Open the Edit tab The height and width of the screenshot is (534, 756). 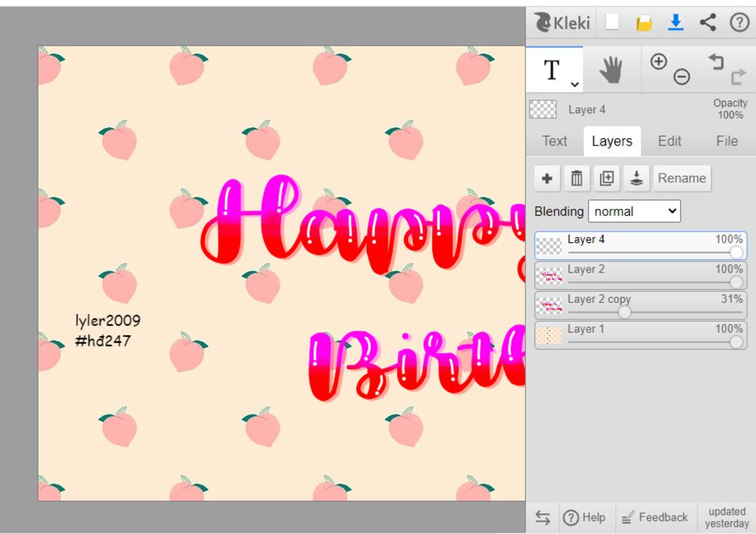670,141
